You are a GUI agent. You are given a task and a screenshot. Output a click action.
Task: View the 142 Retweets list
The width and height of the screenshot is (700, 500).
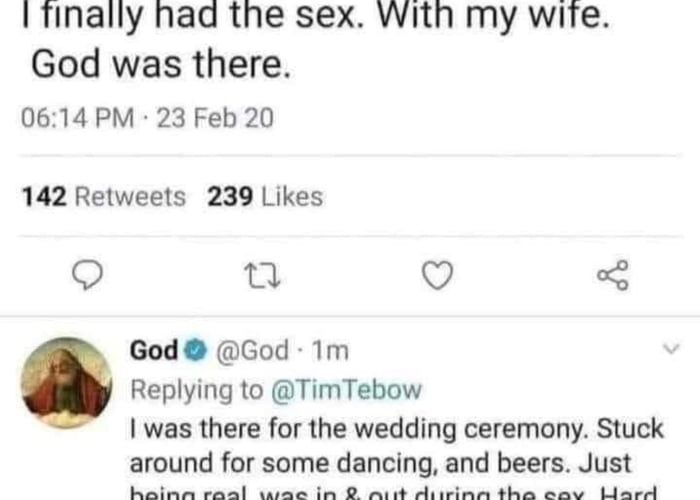(104, 197)
